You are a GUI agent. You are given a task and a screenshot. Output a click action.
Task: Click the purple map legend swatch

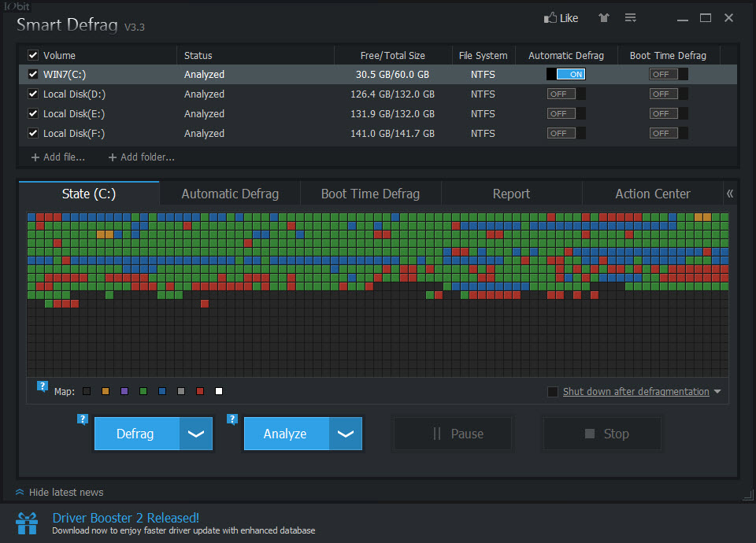coord(124,391)
